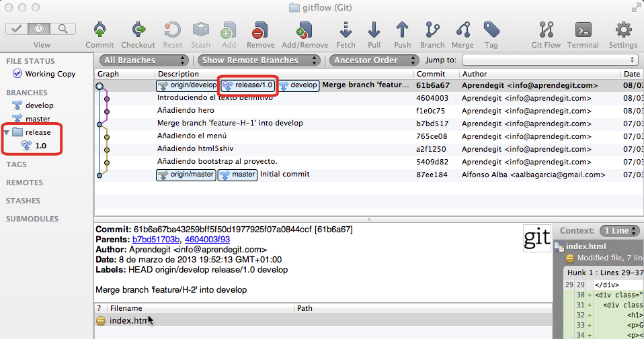
Task: Open the Git Flow tool
Action: coord(546,30)
